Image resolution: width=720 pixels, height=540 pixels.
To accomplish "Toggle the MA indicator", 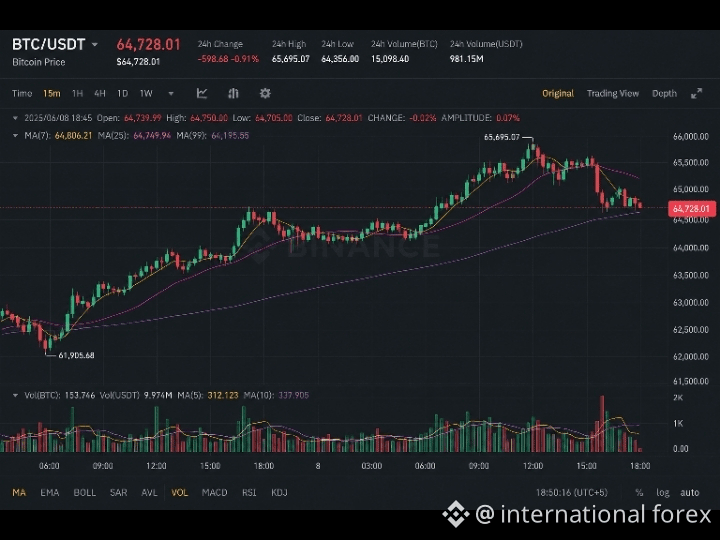I will 19,492.
